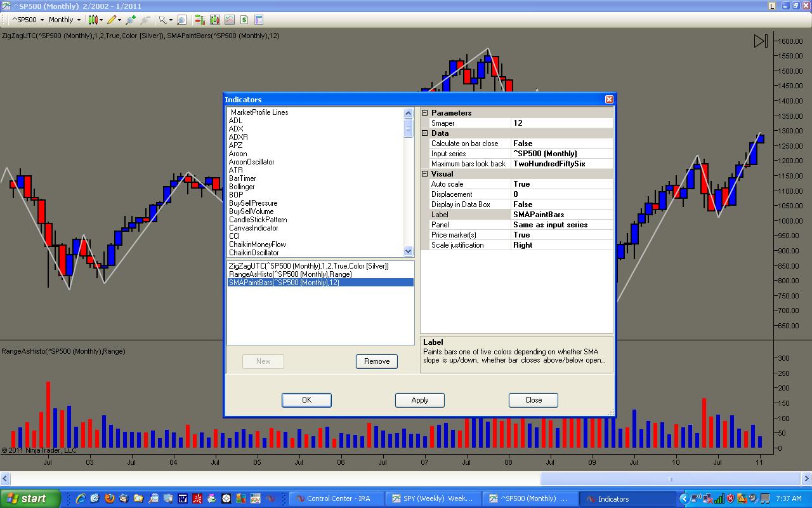Click the indicator list scroll down arrow

(408, 251)
